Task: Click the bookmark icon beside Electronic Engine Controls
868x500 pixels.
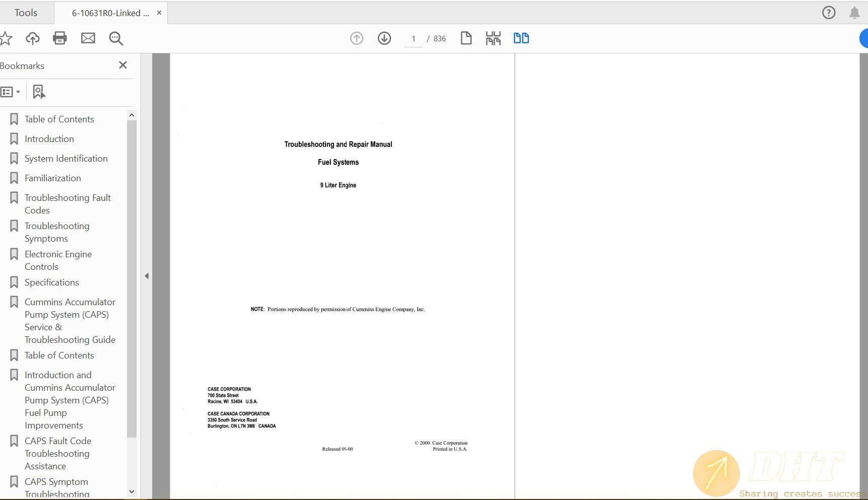Action: (x=14, y=254)
